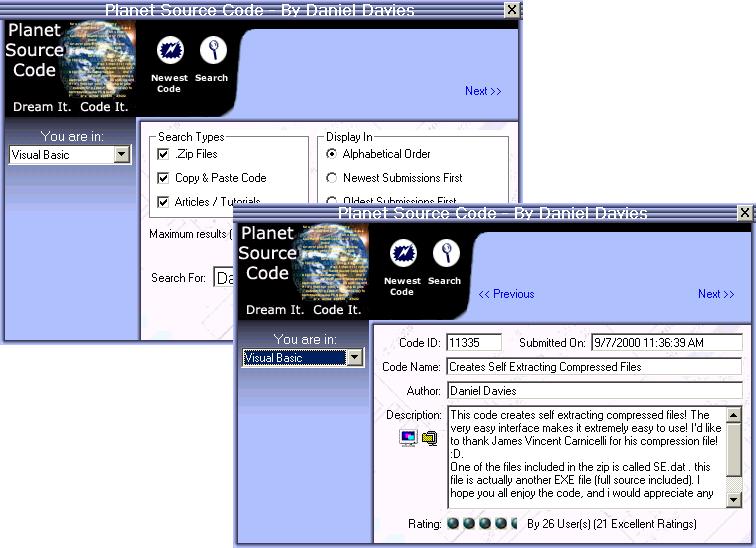Image resolution: width=756 pixels, height=548 pixels.
Task: Click front window title bar text
Action: 492,213
